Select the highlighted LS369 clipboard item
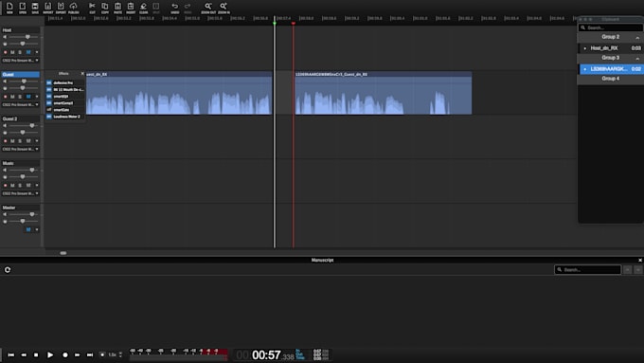The image size is (644, 363). point(611,69)
